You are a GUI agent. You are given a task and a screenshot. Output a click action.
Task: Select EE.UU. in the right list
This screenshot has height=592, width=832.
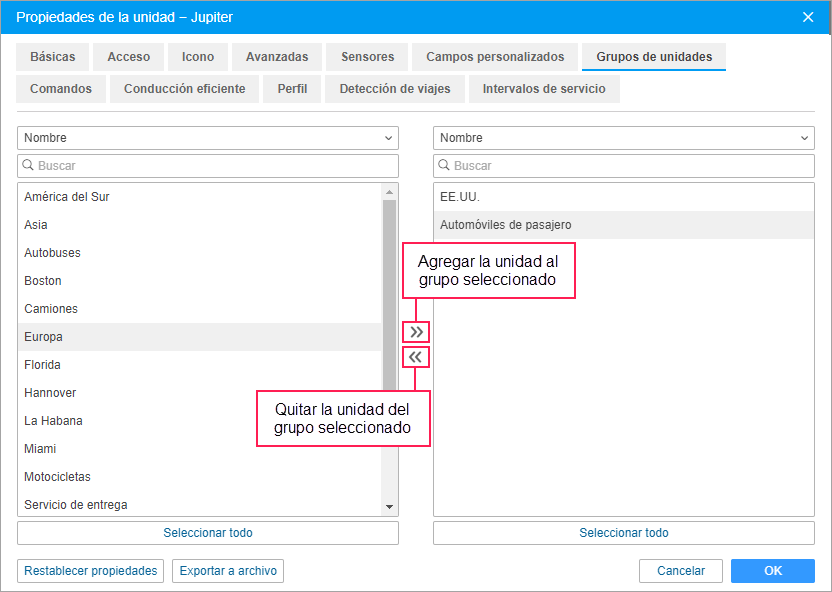tap(624, 197)
